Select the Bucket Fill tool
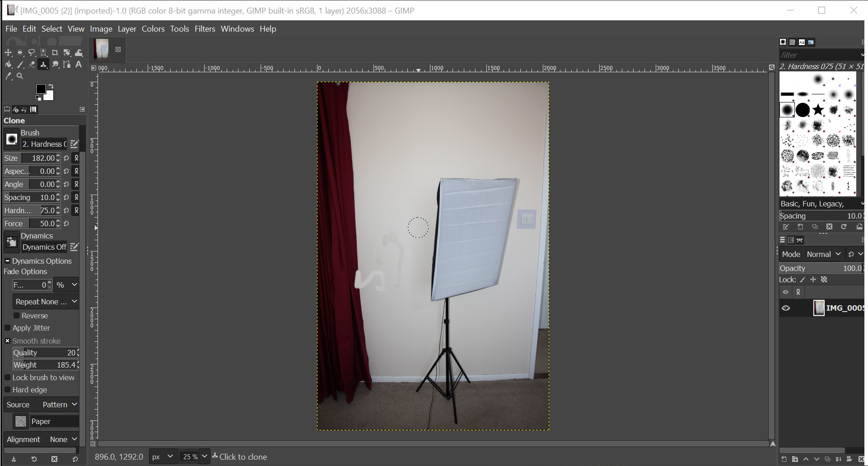The width and height of the screenshot is (868, 466). click(x=8, y=65)
